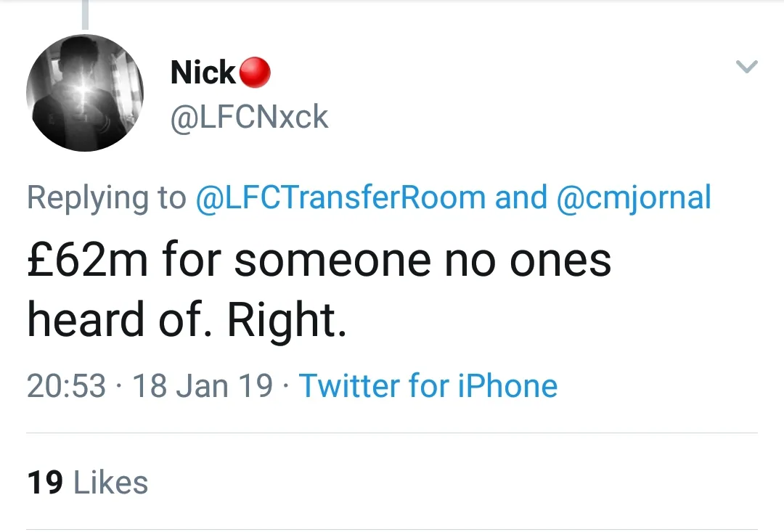Visit the @cmjornal mention link
The image size is (784, 532).
tap(634, 197)
